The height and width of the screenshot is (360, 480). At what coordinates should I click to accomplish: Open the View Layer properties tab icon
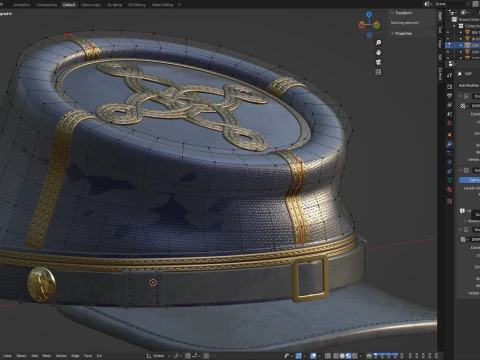click(x=449, y=105)
